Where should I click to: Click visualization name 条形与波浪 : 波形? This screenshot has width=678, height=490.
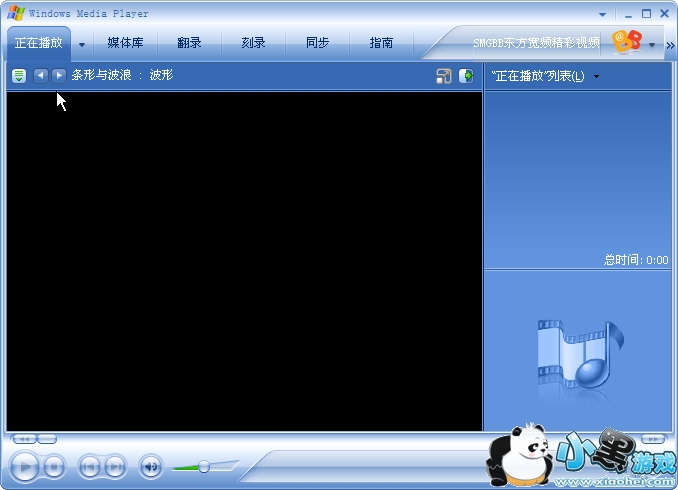pos(122,75)
